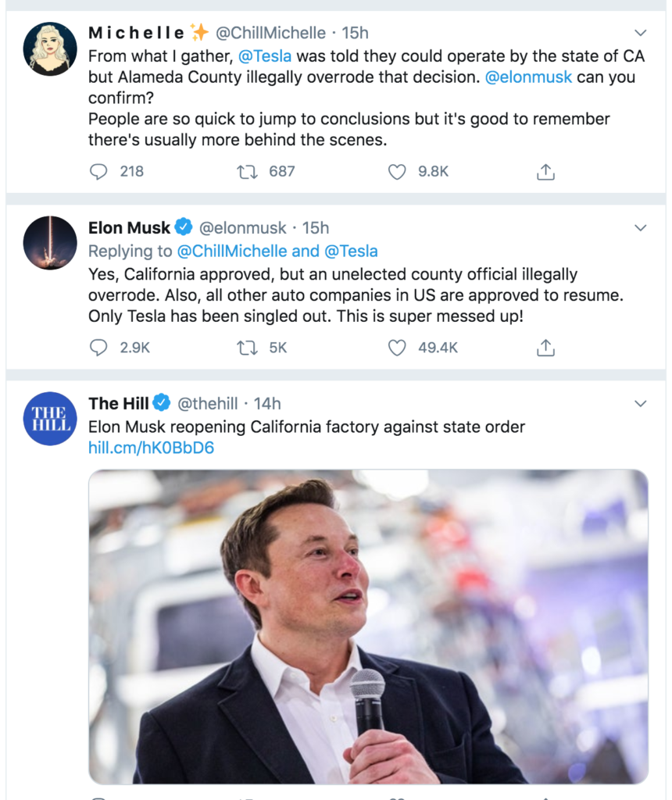Click the retweet icon on Michelle's tweet
672x800 pixels.
tap(247, 171)
